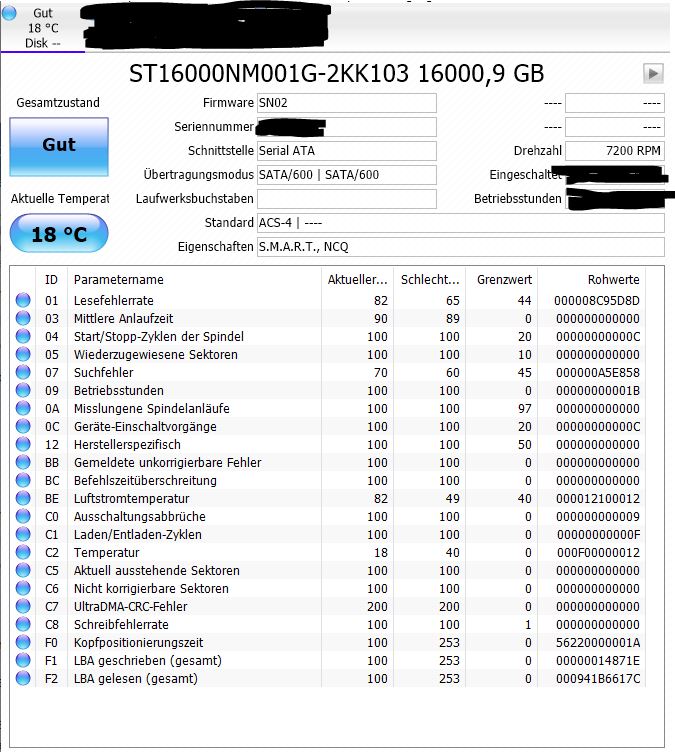The image size is (675, 752).
Task: Click the status icon for Herstellerspezifisch
Action: 23,444
